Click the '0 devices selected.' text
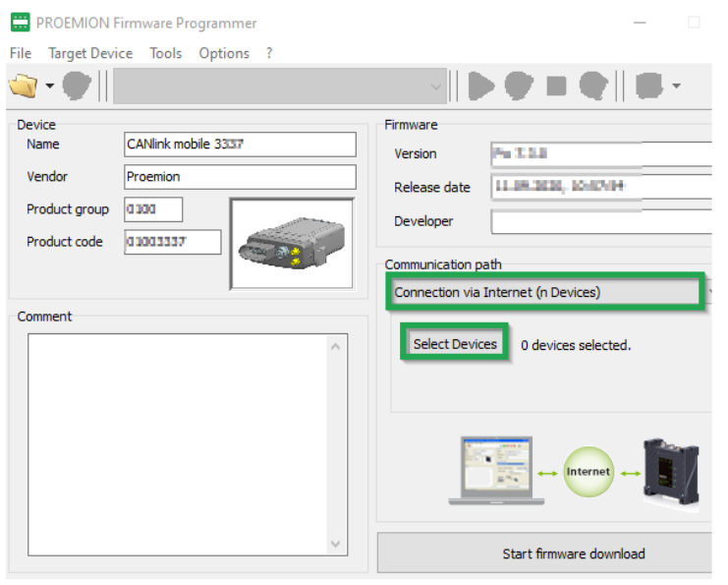Screen dimensions: 728x585 point(576,346)
